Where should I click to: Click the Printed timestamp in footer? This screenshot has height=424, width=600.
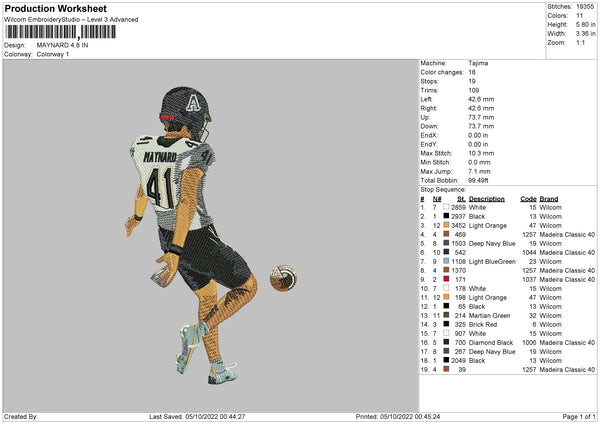pos(398,416)
